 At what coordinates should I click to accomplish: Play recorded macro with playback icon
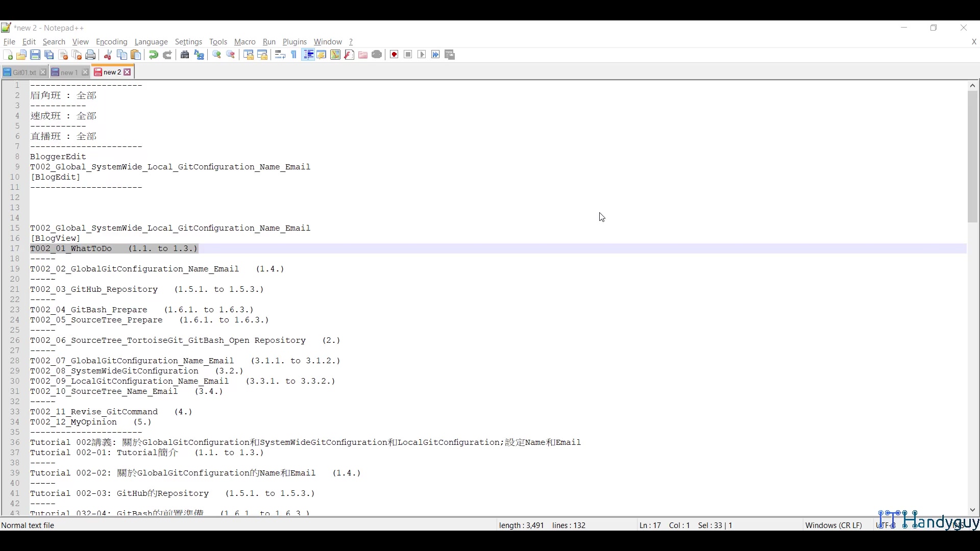click(422, 55)
